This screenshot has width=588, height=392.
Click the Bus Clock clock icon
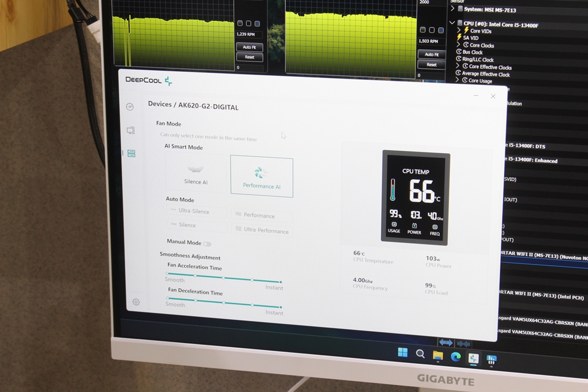pos(459,52)
